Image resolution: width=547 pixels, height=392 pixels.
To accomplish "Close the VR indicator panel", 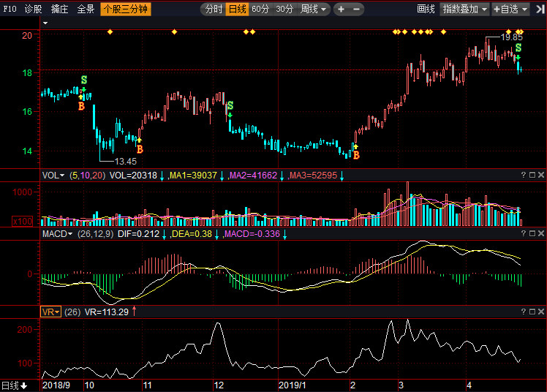I will click(541, 312).
